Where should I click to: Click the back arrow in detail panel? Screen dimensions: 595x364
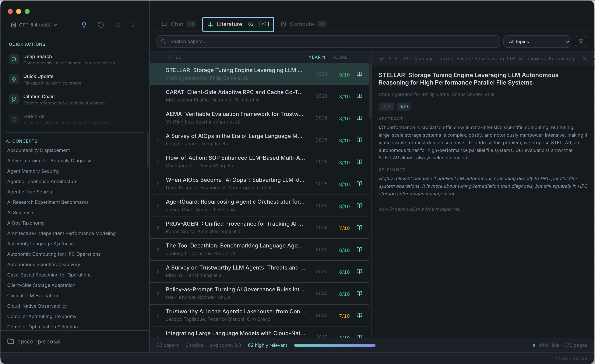click(381, 59)
